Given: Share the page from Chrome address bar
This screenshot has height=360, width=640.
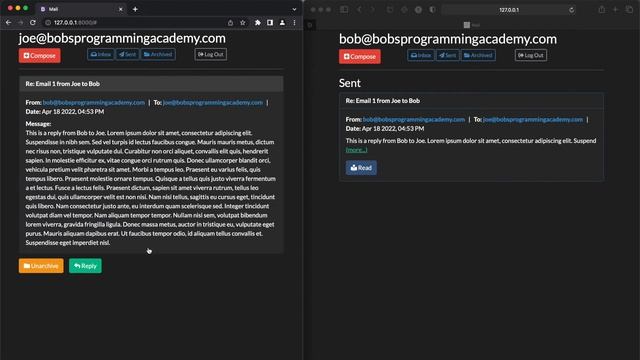Looking at the screenshot, I should click(230, 23).
